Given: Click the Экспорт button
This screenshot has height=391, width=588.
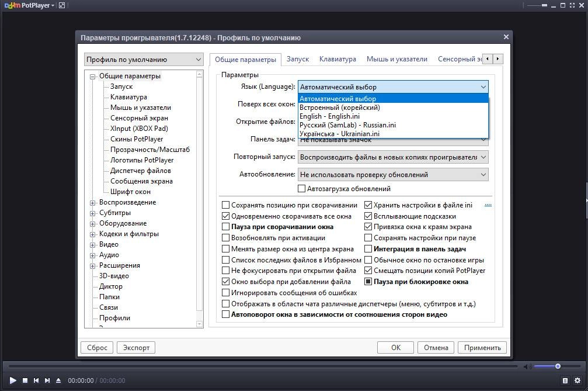Looking at the screenshot, I should pos(136,348).
